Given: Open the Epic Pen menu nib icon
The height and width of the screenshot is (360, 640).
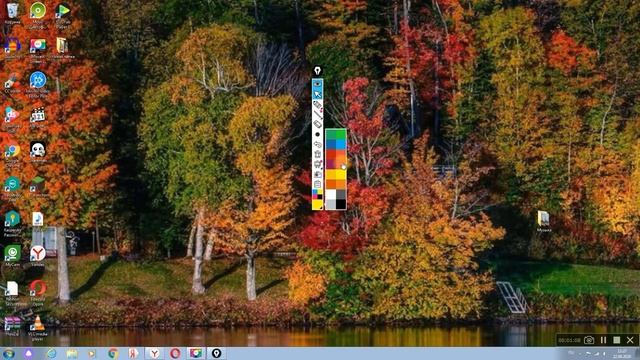Looking at the screenshot, I should click(x=318, y=71).
